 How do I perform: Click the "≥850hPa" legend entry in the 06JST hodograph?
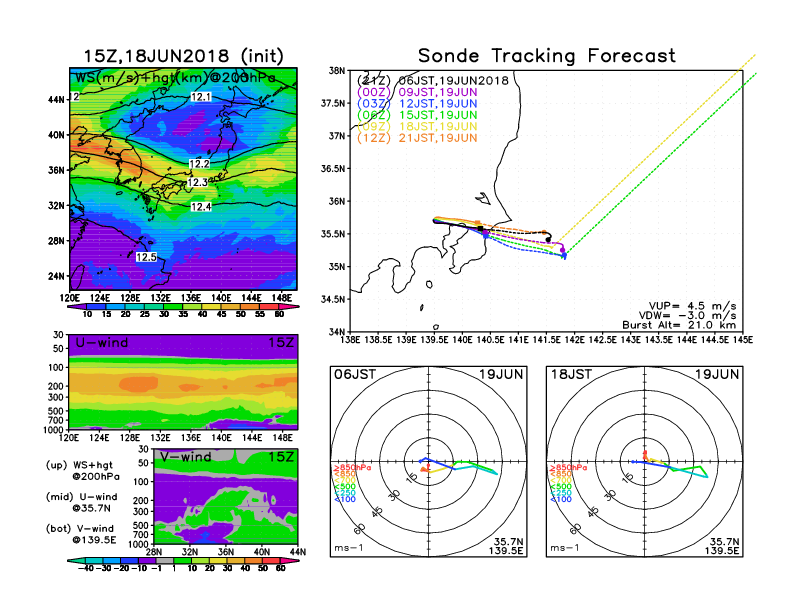(x=352, y=468)
